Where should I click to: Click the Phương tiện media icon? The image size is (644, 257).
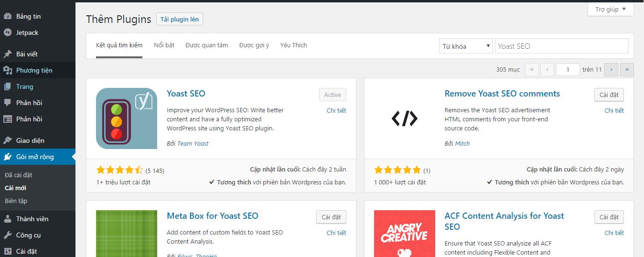coord(8,70)
